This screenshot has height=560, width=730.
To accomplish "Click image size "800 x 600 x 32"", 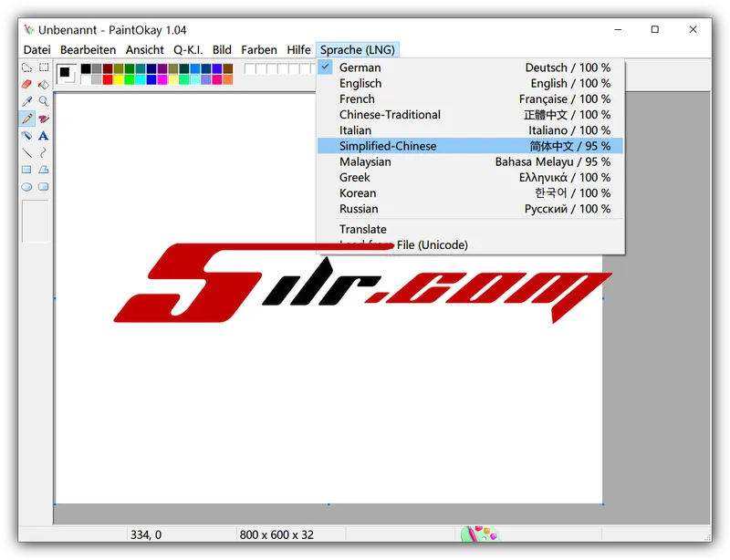I will 276,534.
